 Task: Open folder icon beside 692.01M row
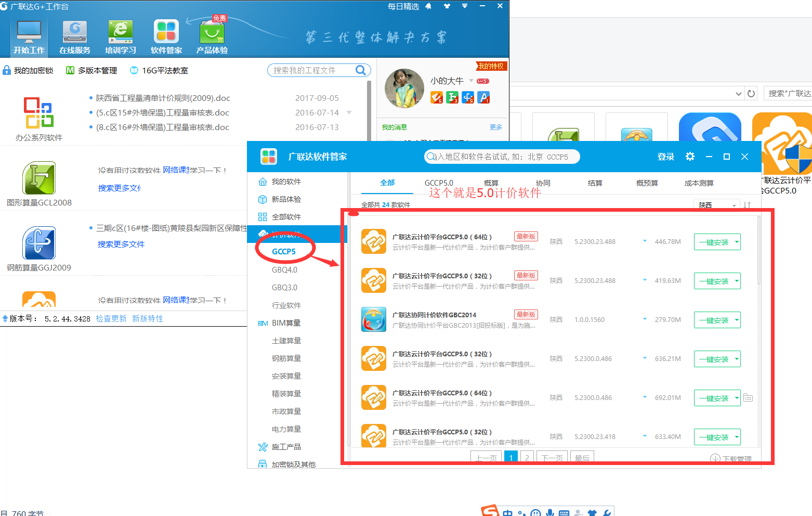pyautogui.click(x=748, y=397)
